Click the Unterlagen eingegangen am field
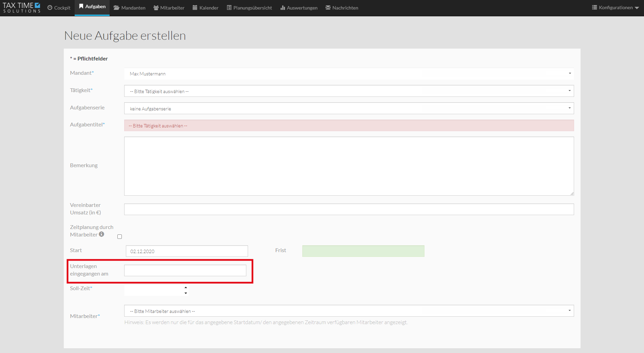 click(185, 270)
